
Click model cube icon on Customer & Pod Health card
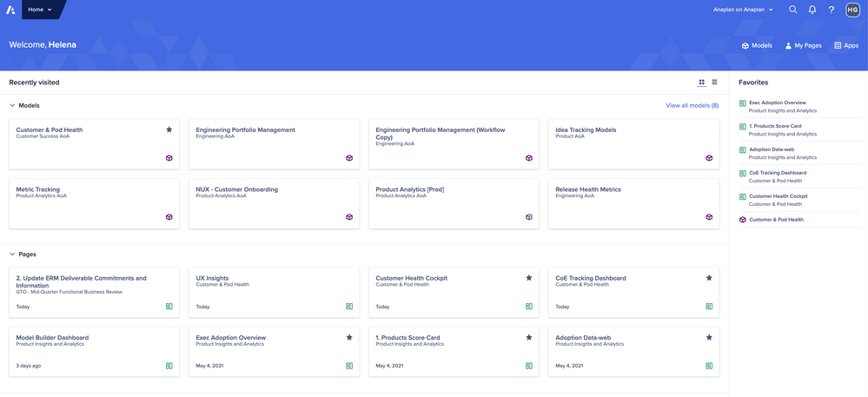click(169, 158)
